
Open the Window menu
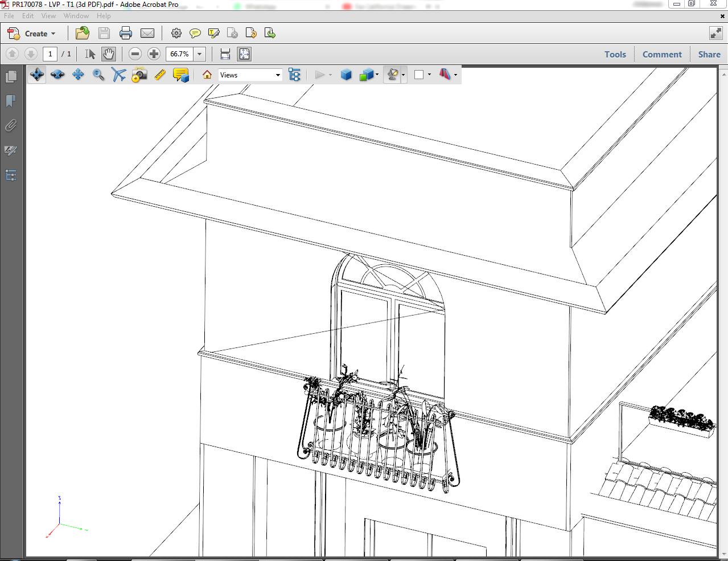click(76, 15)
